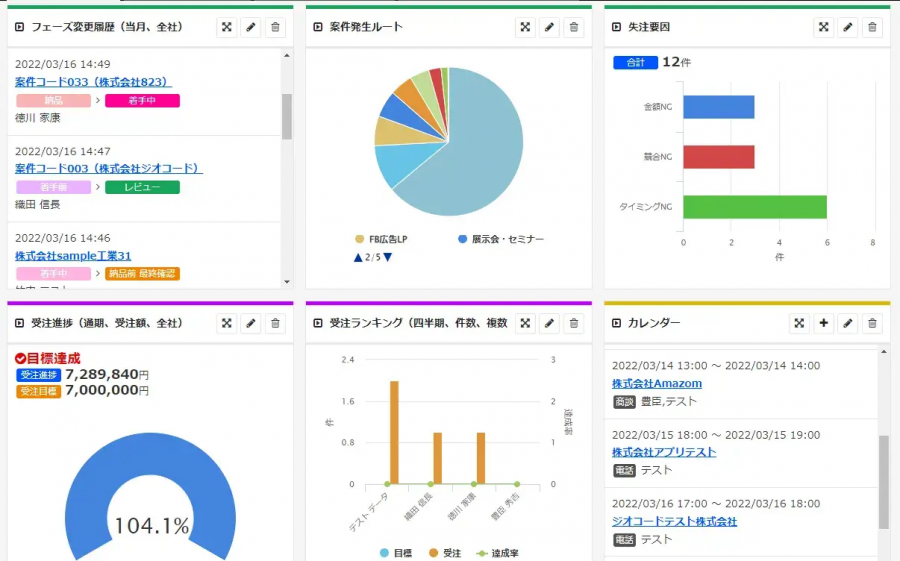This screenshot has width=900, height=561.
Task: Collapse the 案件発生ルート widget header toggle
Action: [318, 27]
